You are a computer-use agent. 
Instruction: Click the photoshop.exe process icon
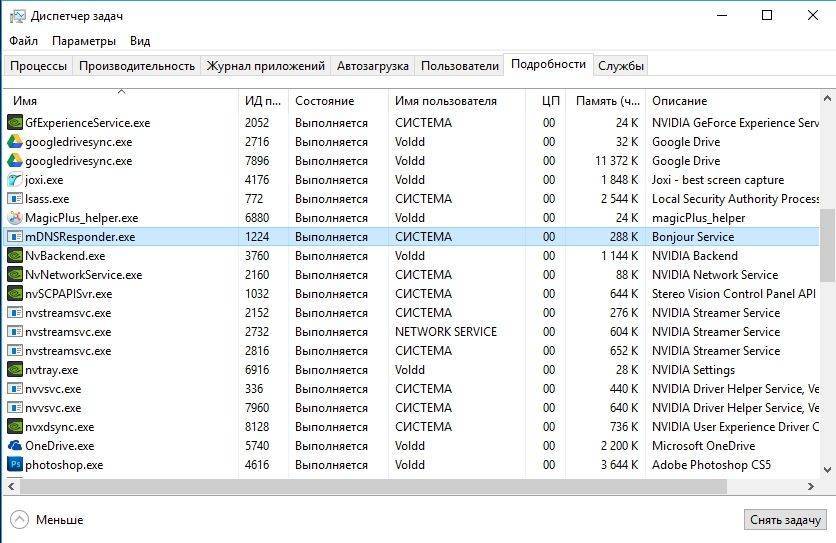tap(15, 465)
